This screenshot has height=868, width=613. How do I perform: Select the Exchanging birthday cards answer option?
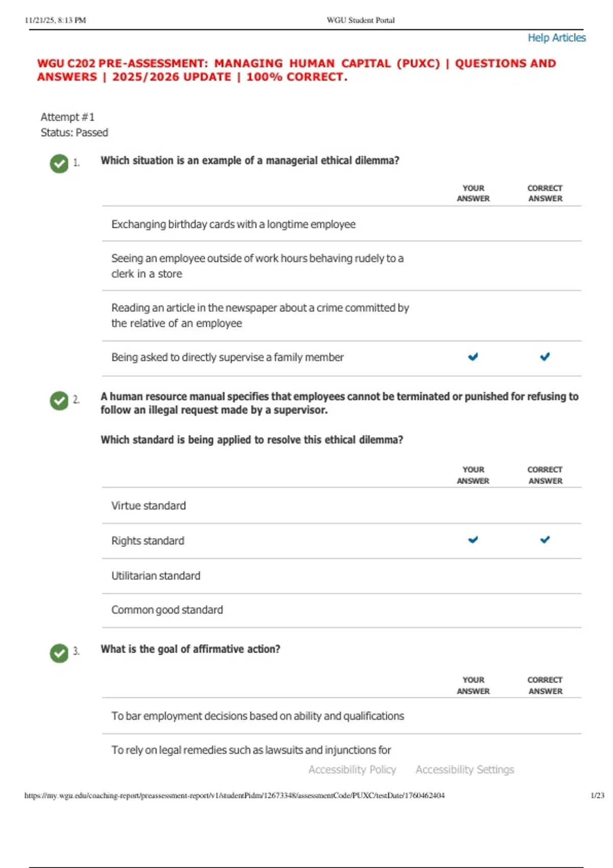click(x=341, y=224)
